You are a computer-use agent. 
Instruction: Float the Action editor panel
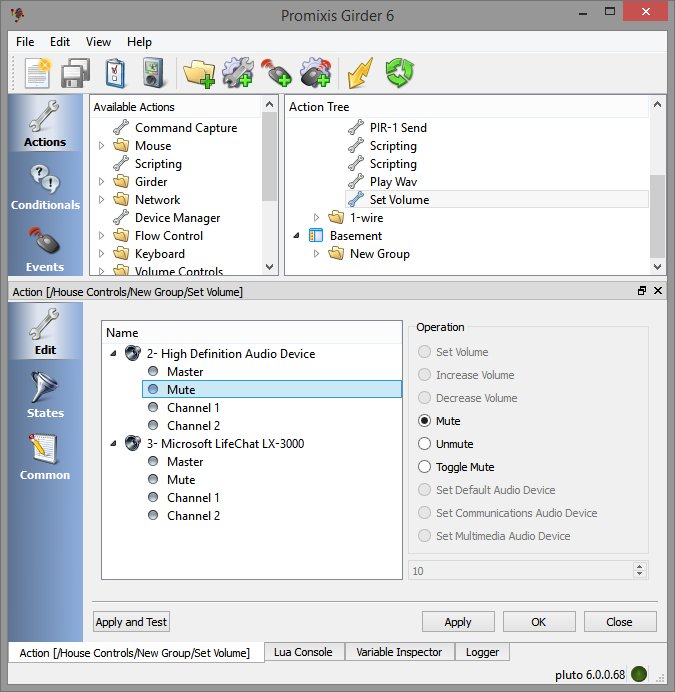pyautogui.click(x=642, y=290)
